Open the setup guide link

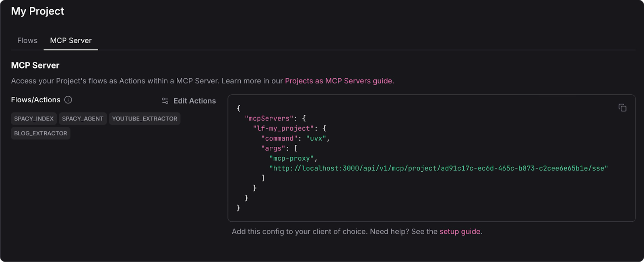pos(460,231)
